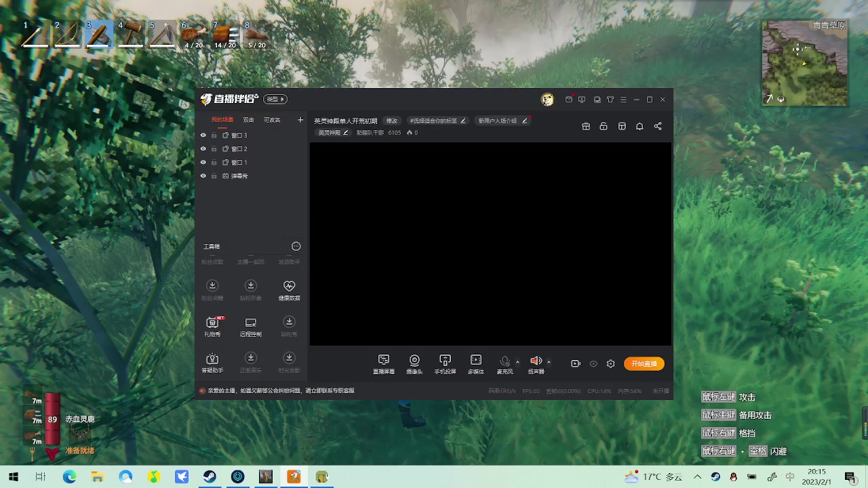Add a new scene with plus icon
The height and width of the screenshot is (488, 868).
pos(300,120)
